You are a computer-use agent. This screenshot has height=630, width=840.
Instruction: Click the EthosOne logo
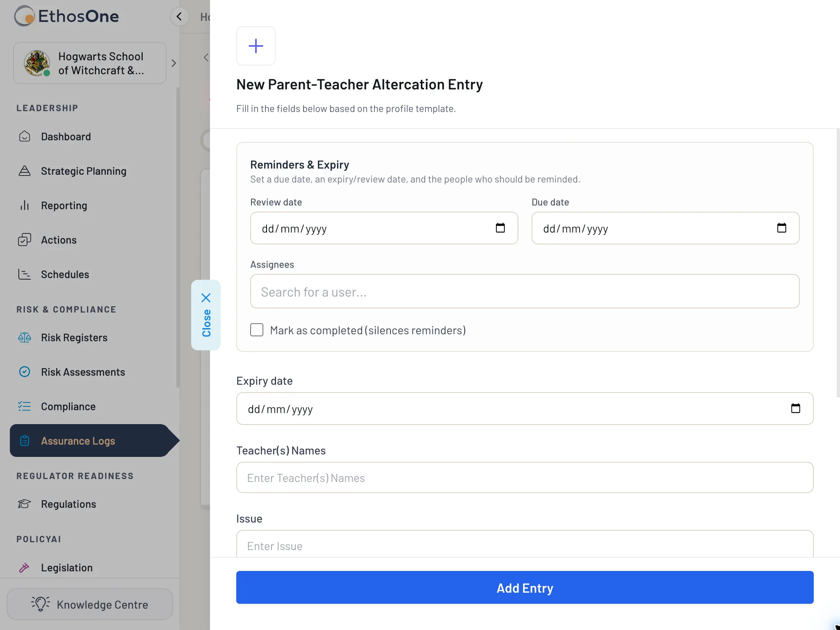66,16
